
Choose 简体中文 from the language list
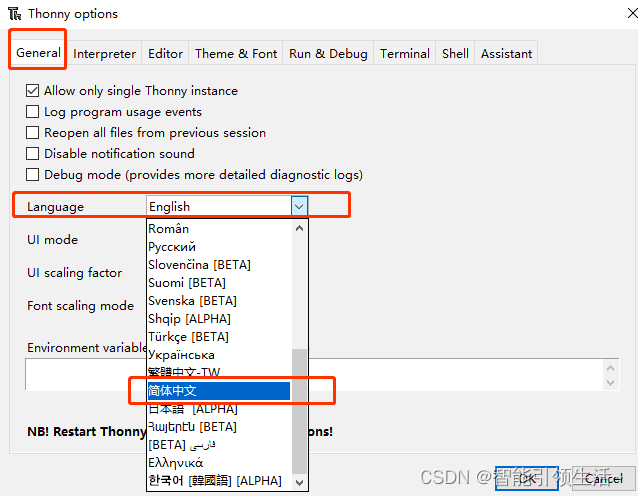coord(219,391)
